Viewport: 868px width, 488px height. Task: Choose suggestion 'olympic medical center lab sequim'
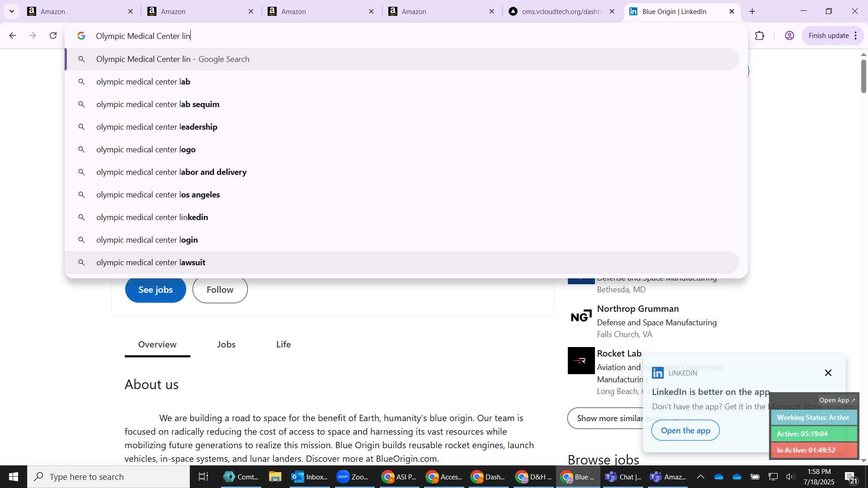(402, 104)
